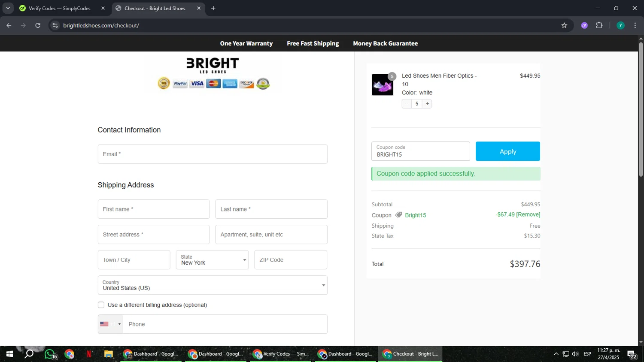644x362 pixels.
Task: Bookmark this page with the star icon
Action: [x=564, y=25]
